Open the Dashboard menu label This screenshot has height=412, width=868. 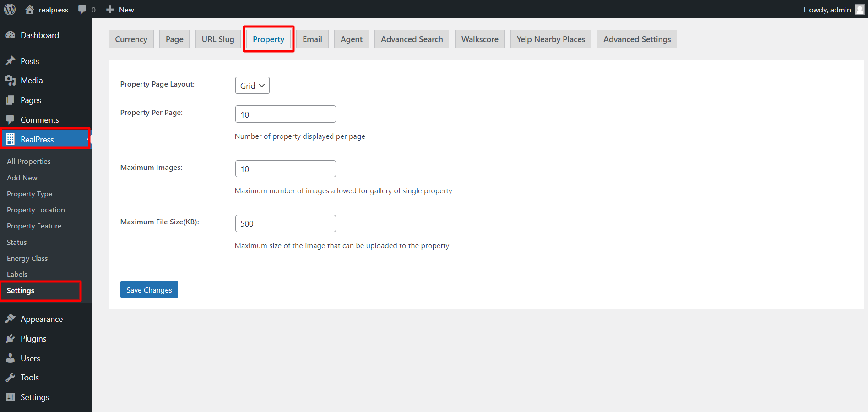click(x=40, y=35)
